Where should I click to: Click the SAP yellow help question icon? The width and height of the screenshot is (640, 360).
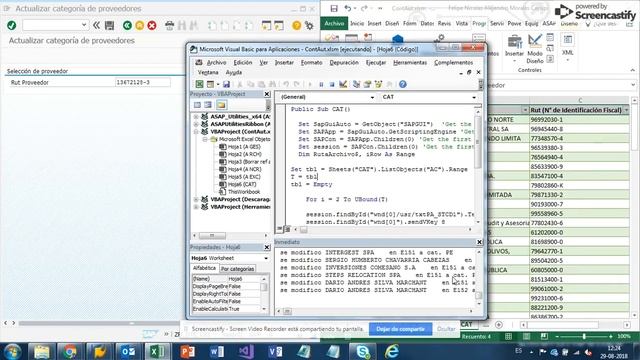tap(297, 25)
